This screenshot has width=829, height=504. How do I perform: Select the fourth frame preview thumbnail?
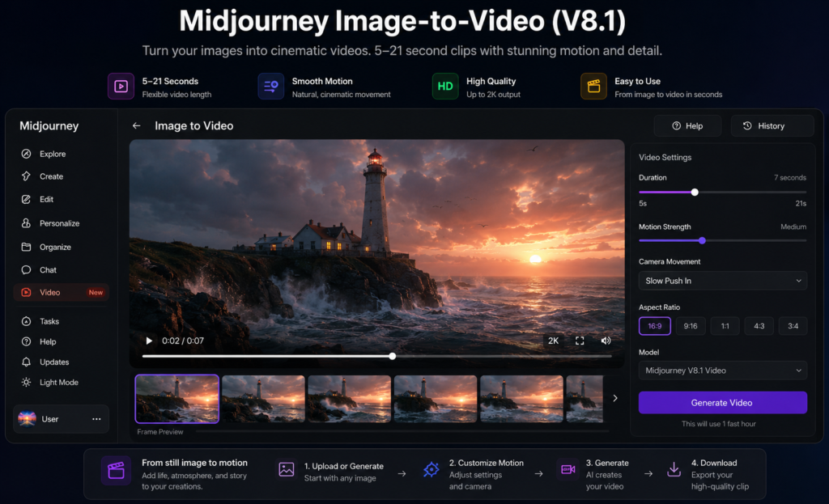coord(436,399)
